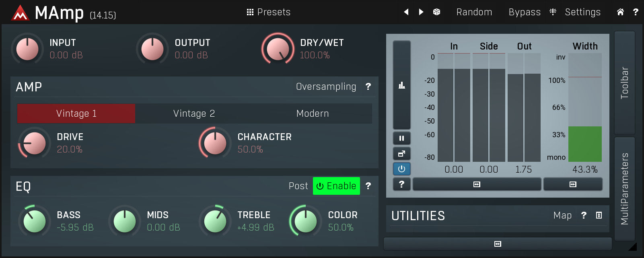Pop out the meters into separate window
The height and width of the screenshot is (258, 644).
[x=401, y=153]
